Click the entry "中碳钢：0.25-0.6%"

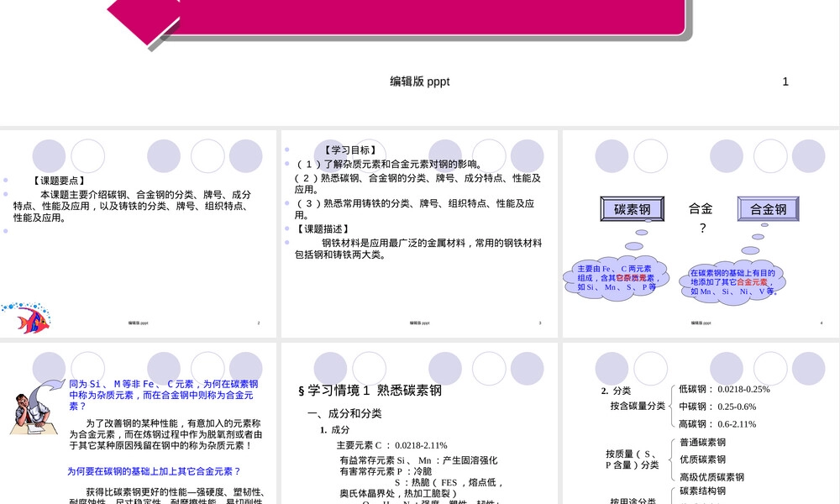[717, 407]
